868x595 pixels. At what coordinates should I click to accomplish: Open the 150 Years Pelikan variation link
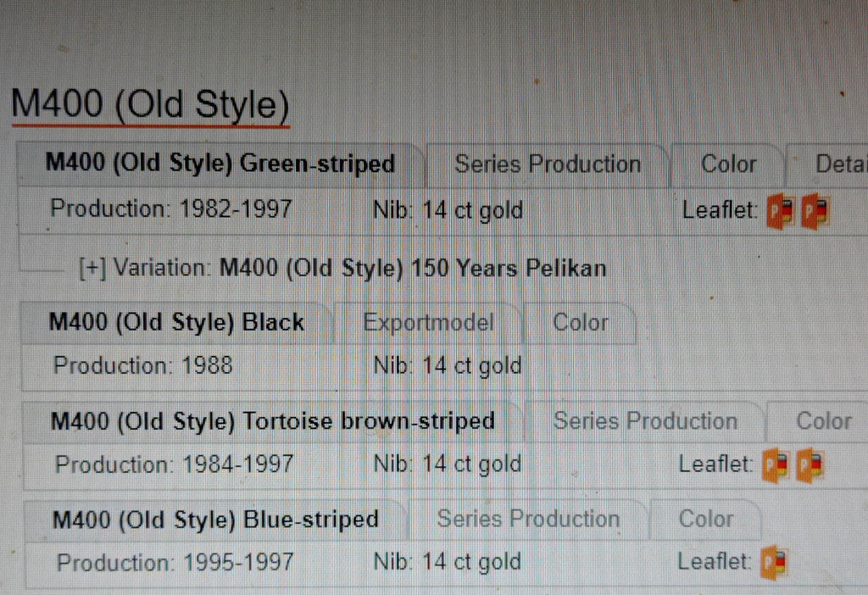pyautogui.click(x=413, y=269)
